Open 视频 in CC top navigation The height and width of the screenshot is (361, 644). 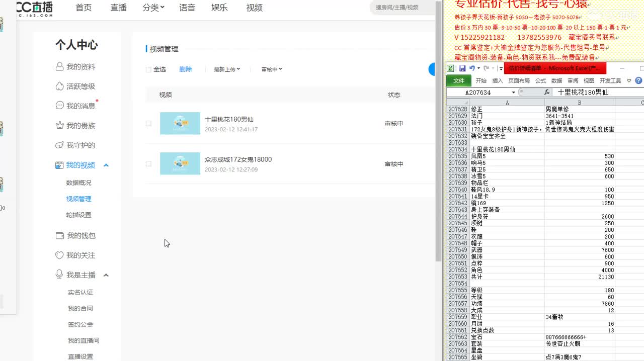click(x=255, y=8)
